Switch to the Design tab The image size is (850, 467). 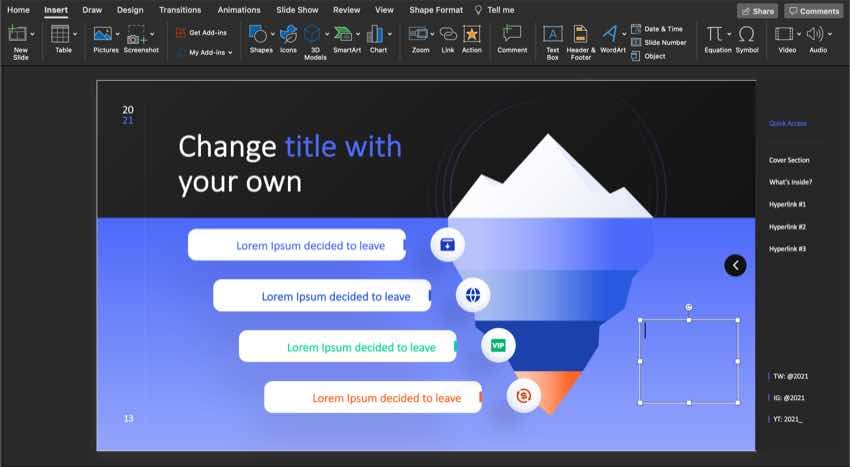coord(130,10)
